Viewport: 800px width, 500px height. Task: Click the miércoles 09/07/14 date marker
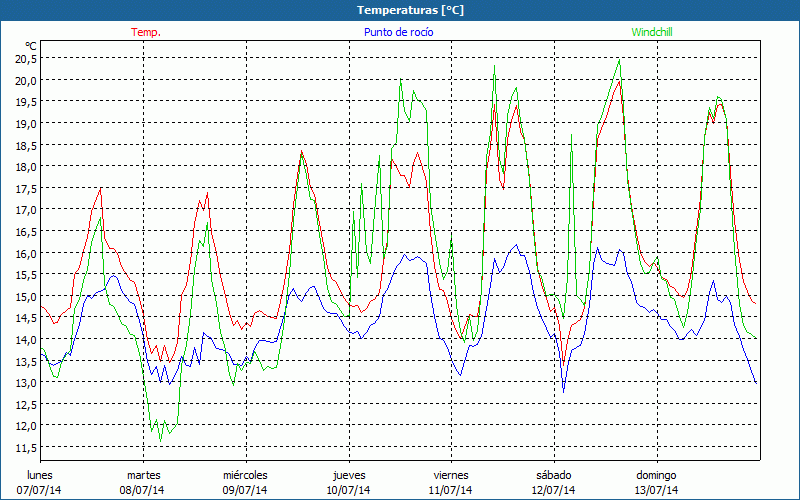pyautogui.click(x=245, y=482)
